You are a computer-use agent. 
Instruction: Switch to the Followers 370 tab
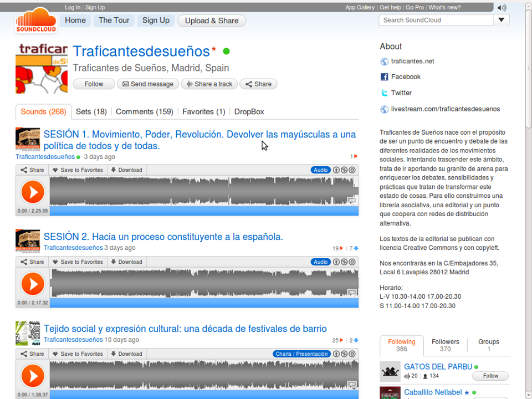pos(446,345)
